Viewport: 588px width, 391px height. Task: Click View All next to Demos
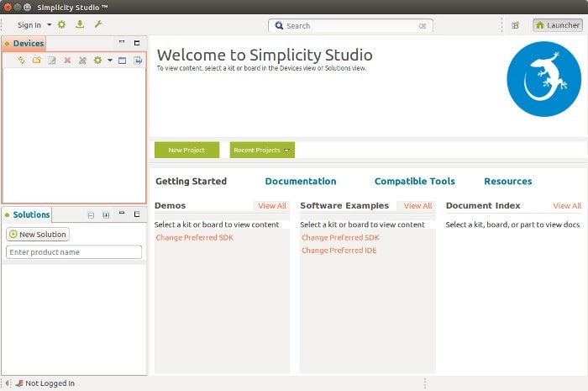coord(272,206)
